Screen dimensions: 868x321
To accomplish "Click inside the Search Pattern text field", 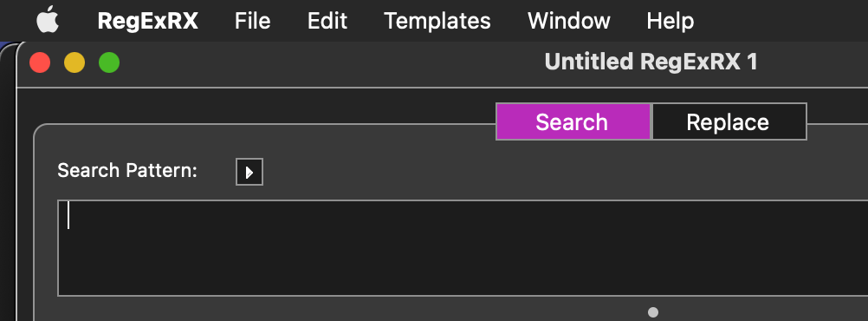I will tap(463, 248).
